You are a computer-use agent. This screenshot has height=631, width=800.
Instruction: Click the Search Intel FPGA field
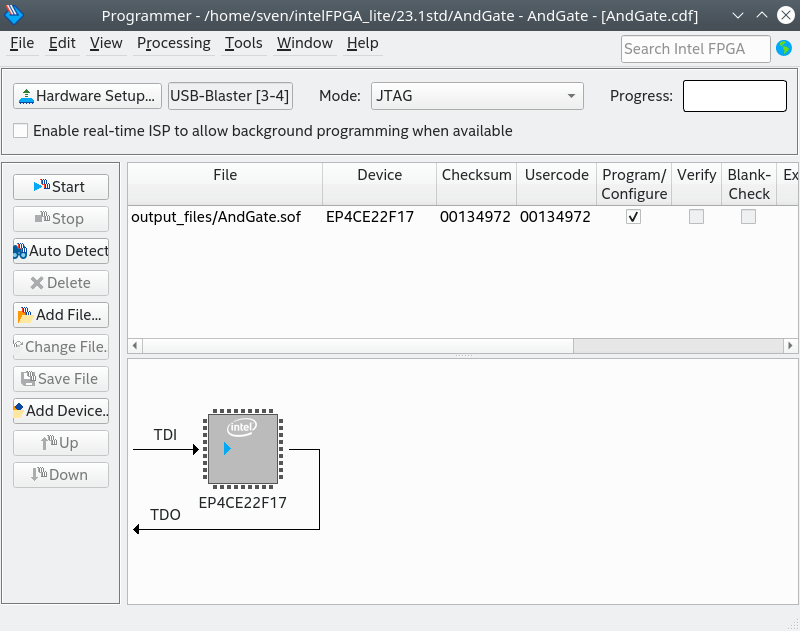pos(695,49)
